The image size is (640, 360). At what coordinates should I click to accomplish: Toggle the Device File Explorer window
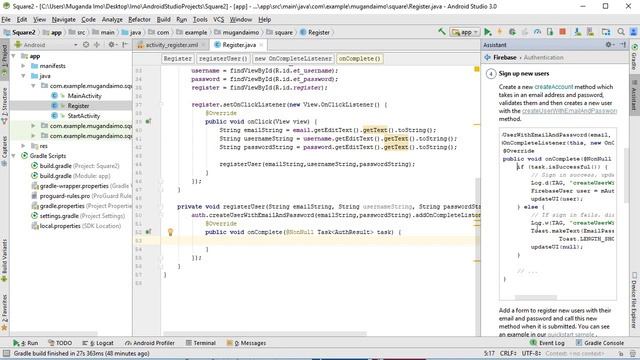635,300
